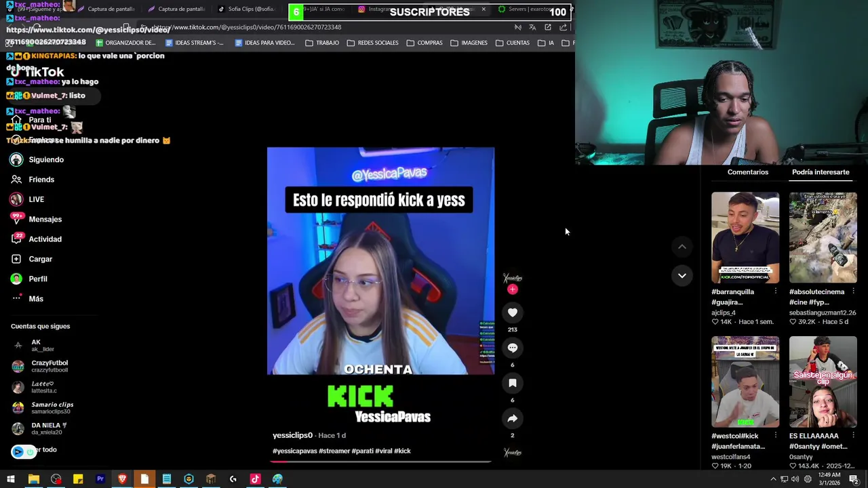Open the TRABAJO bookmarks folder
This screenshot has height=488, width=868.
(x=322, y=43)
